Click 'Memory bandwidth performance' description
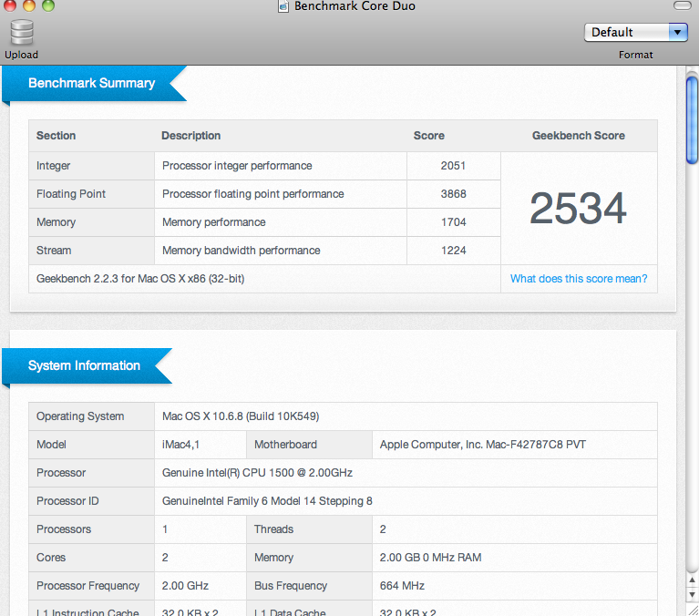Viewport: 699px width, 616px height. coord(242,251)
